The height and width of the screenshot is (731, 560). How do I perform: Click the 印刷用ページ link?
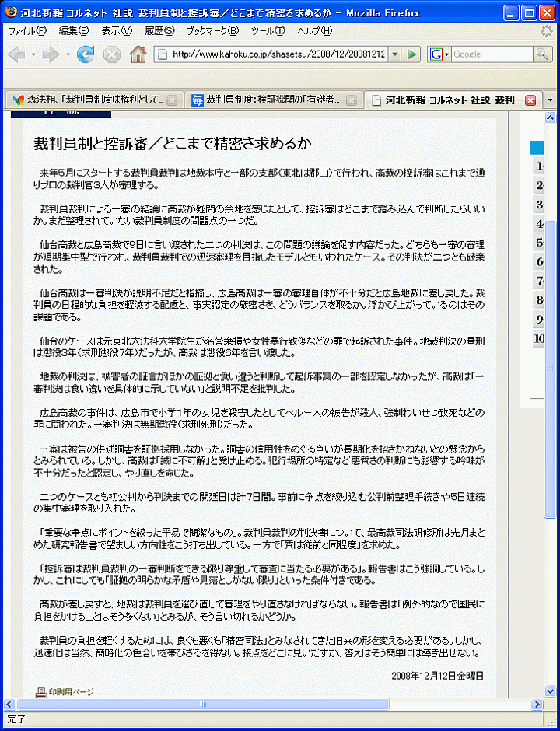[71, 691]
